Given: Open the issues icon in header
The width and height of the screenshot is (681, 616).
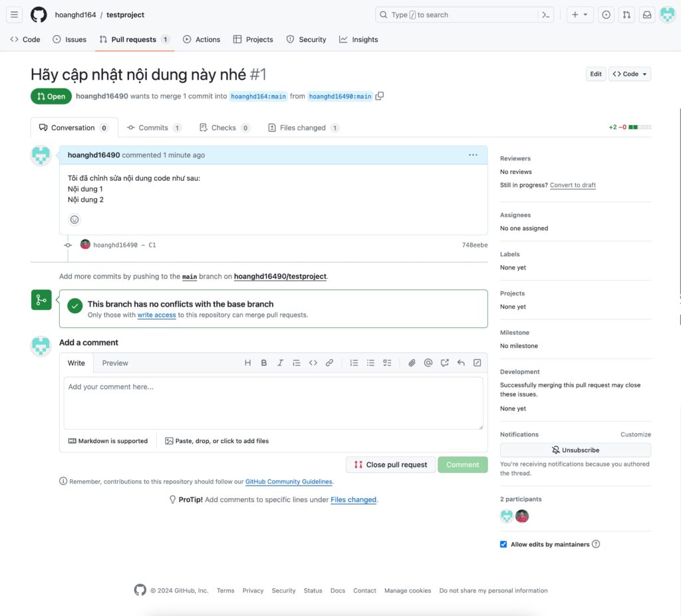Looking at the screenshot, I should [x=606, y=15].
